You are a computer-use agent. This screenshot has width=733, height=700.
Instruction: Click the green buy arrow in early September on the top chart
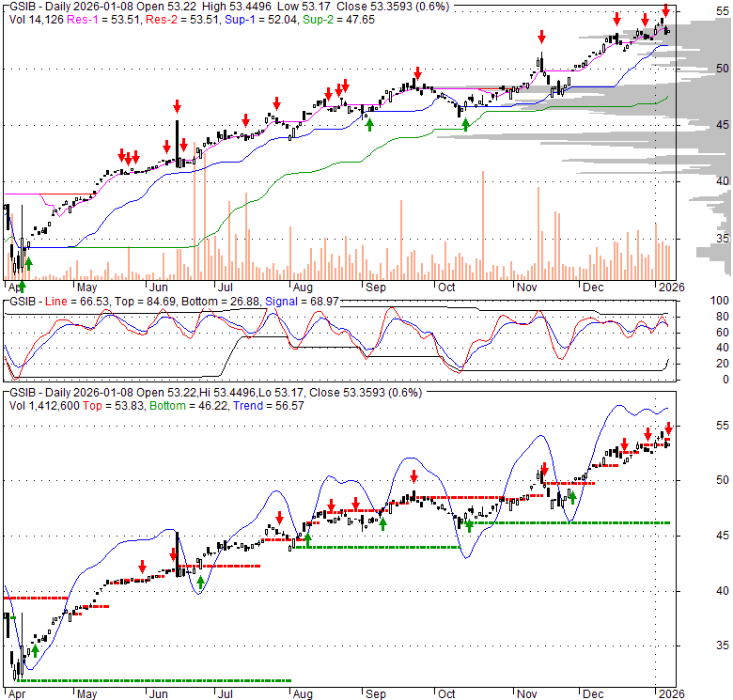click(369, 125)
